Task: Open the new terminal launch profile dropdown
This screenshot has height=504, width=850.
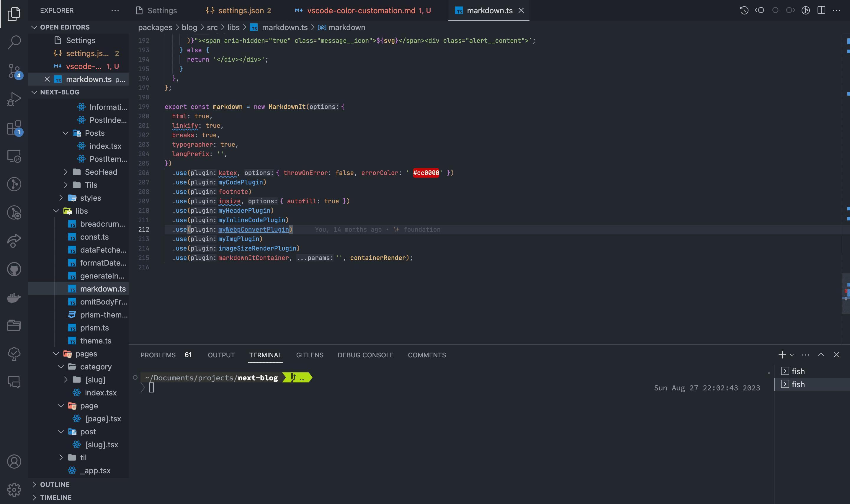Action: pyautogui.click(x=792, y=355)
